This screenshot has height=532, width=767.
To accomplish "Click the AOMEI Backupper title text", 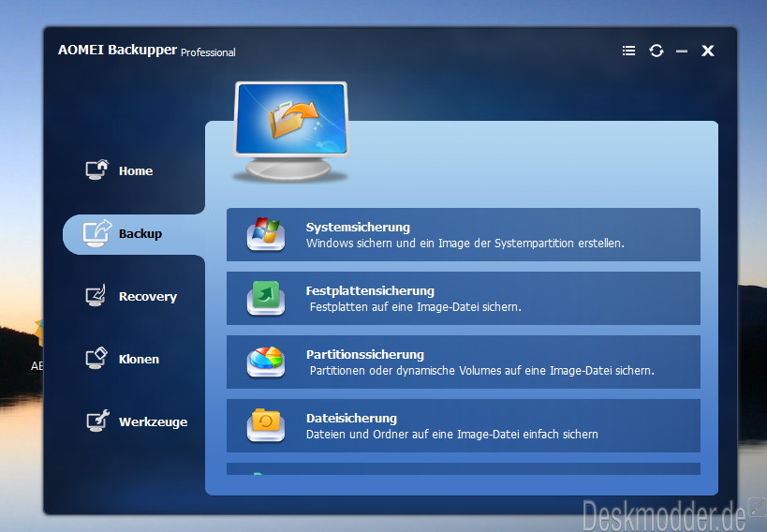I will [117, 50].
